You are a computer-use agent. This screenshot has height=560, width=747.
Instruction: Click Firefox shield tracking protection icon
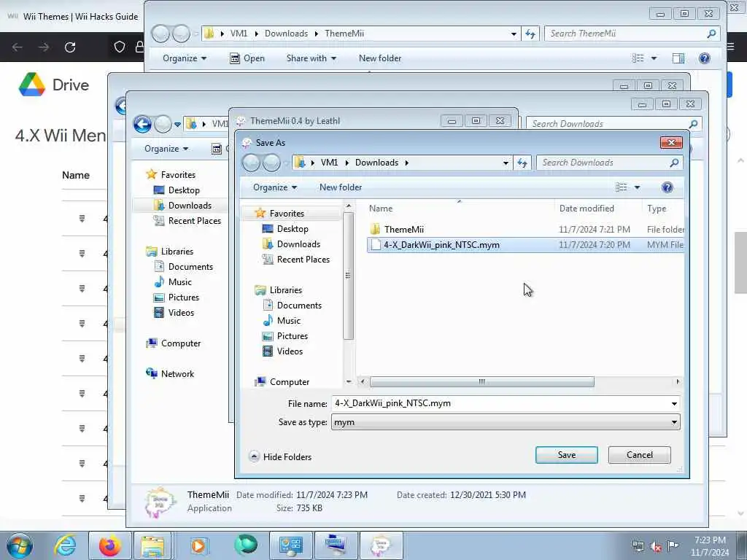(119, 47)
